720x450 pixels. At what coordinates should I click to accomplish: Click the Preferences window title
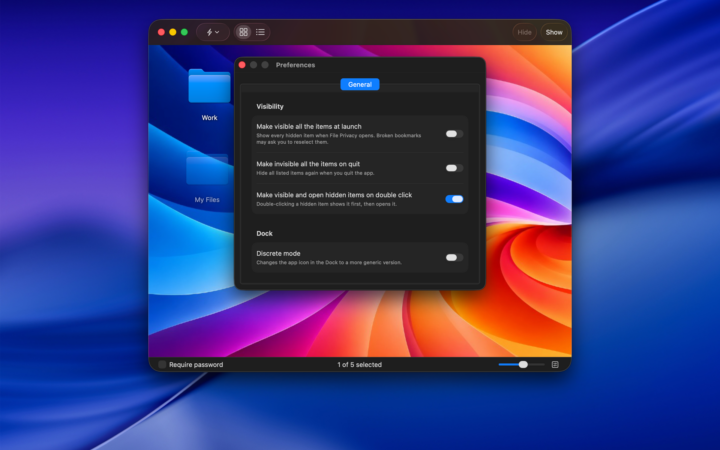[295, 65]
